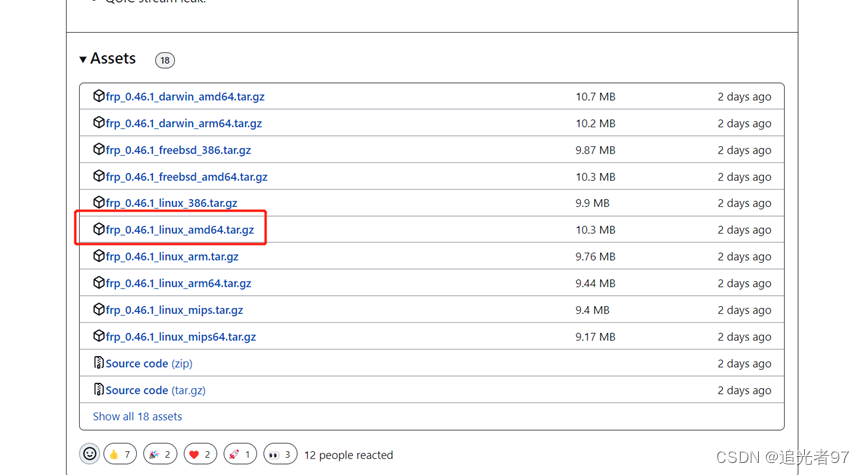The height and width of the screenshot is (475, 865).
Task: Expand list via Show all 18 assets
Action: 137,416
